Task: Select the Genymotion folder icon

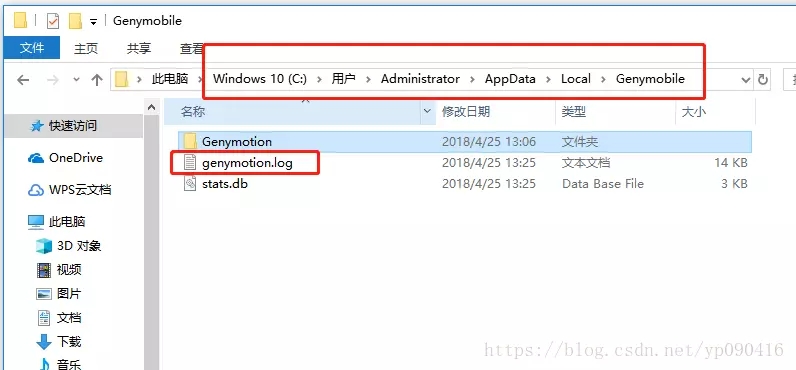Action: [x=190, y=141]
